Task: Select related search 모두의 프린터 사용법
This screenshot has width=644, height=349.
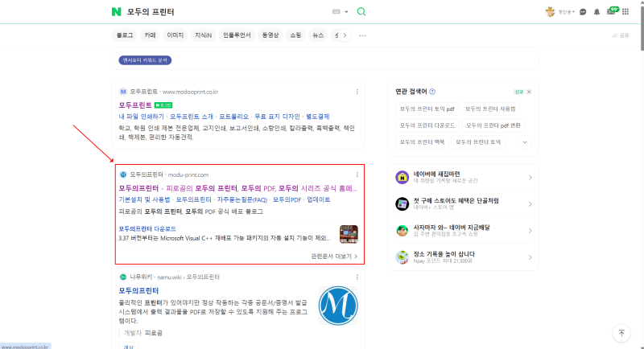Action: [x=490, y=109]
